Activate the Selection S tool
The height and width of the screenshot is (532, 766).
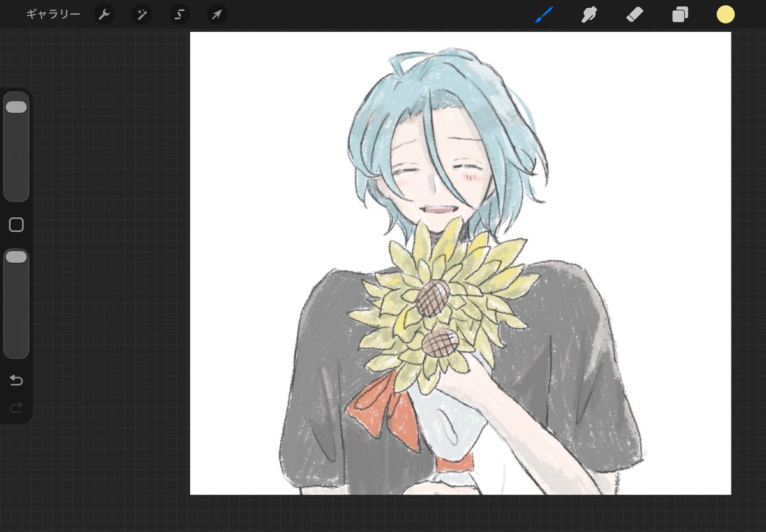click(179, 15)
